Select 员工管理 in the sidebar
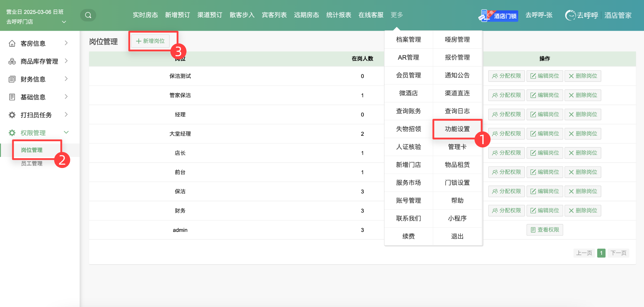This screenshot has height=307, width=644. tap(32, 163)
